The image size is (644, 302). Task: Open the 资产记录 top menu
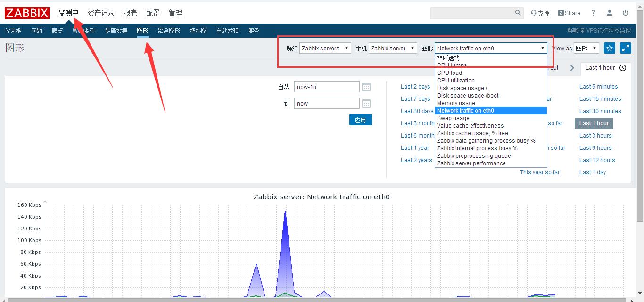pyautogui.click(x=101, y=13)
